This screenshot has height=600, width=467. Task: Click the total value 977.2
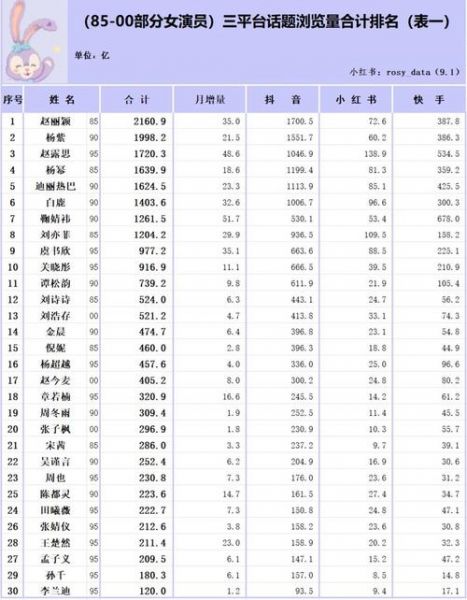point(152,251)
